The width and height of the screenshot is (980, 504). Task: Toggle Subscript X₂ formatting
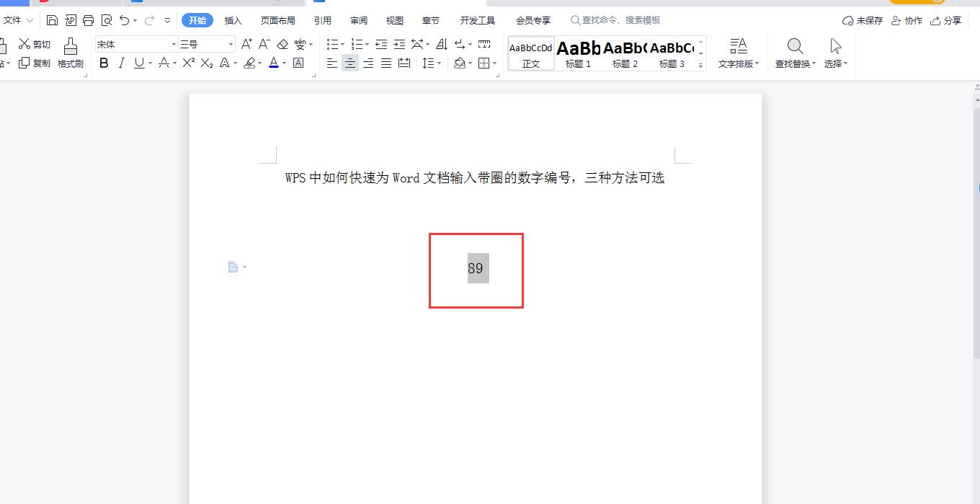[x=207, y=63]
